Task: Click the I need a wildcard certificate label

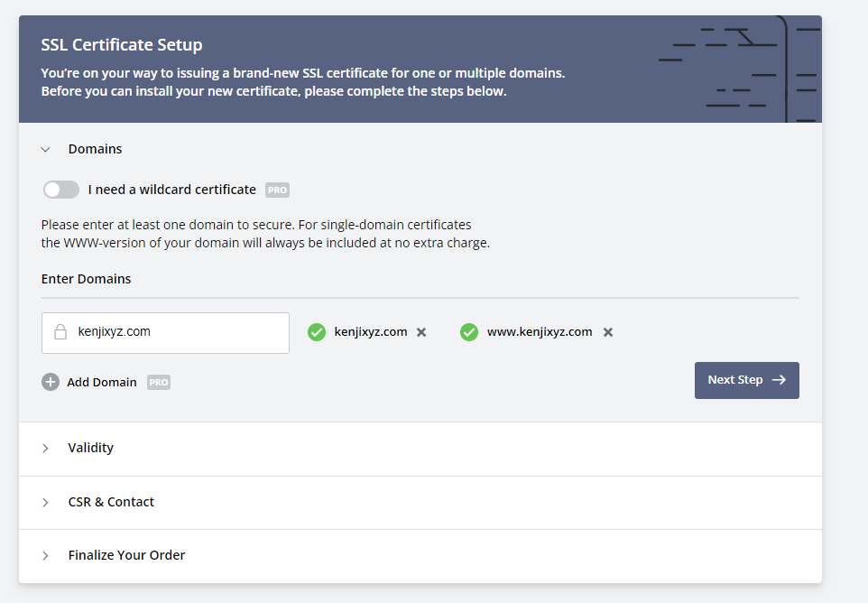Action: (x=171, y=190)
